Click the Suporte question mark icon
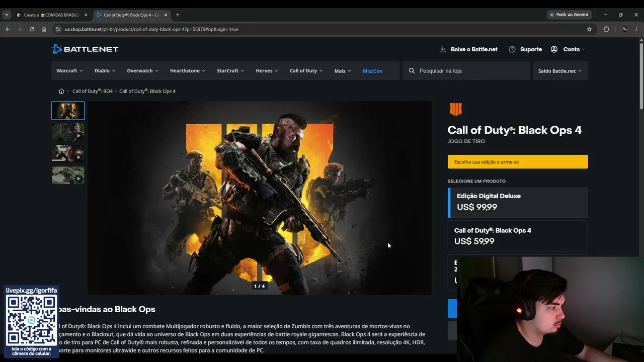This screenshot has height=362, width=644. (512, 49)
